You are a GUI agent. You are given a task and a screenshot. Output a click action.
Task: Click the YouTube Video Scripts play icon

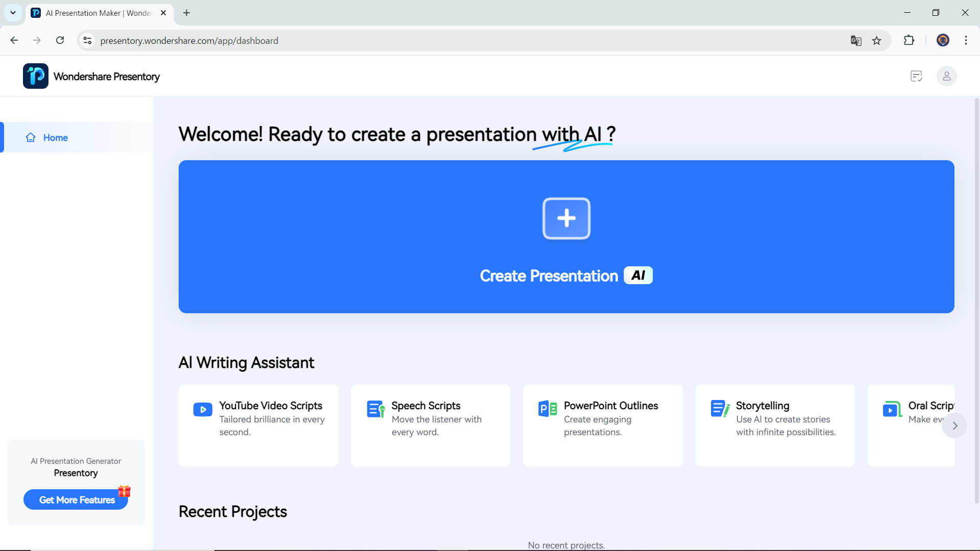pos(203,409)
